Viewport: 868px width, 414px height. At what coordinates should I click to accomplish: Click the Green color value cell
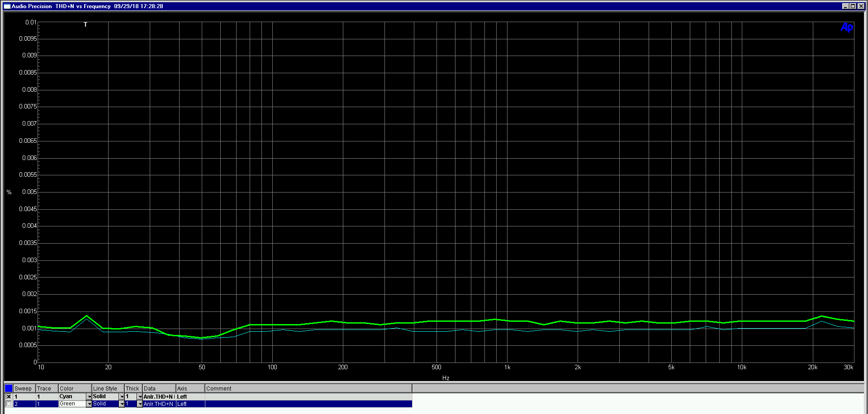[72, 404]
